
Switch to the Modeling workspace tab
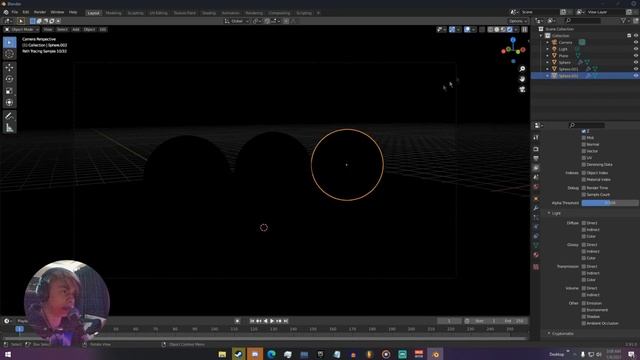point(113,13)
